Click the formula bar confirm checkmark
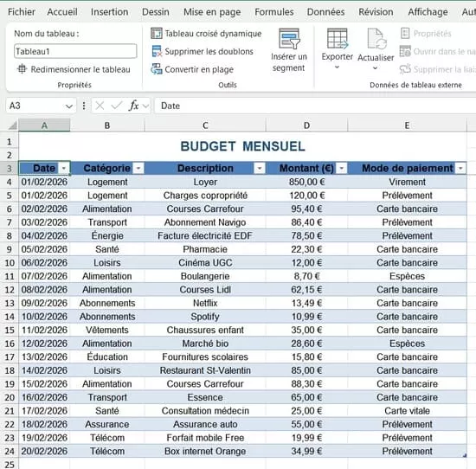The height and width of the screenshot is (469, 476). 117,106
